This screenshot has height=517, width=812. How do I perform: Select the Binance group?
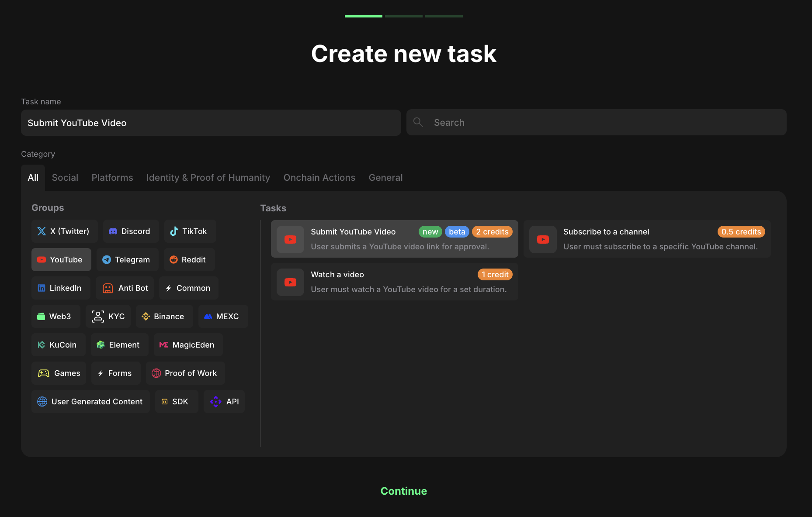point(164,317)
